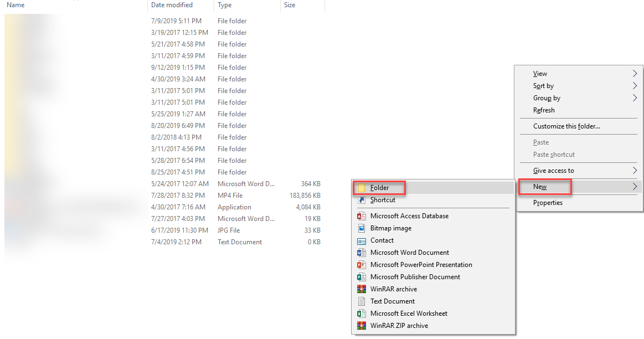Select the MP4 File row
The image size is (644, 339).
(x=164, y=196)
